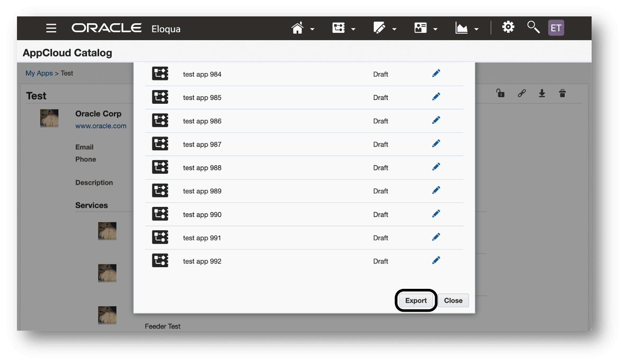
Task: Edit test app 984 with pencil icon
Action: tap(436, 74)
